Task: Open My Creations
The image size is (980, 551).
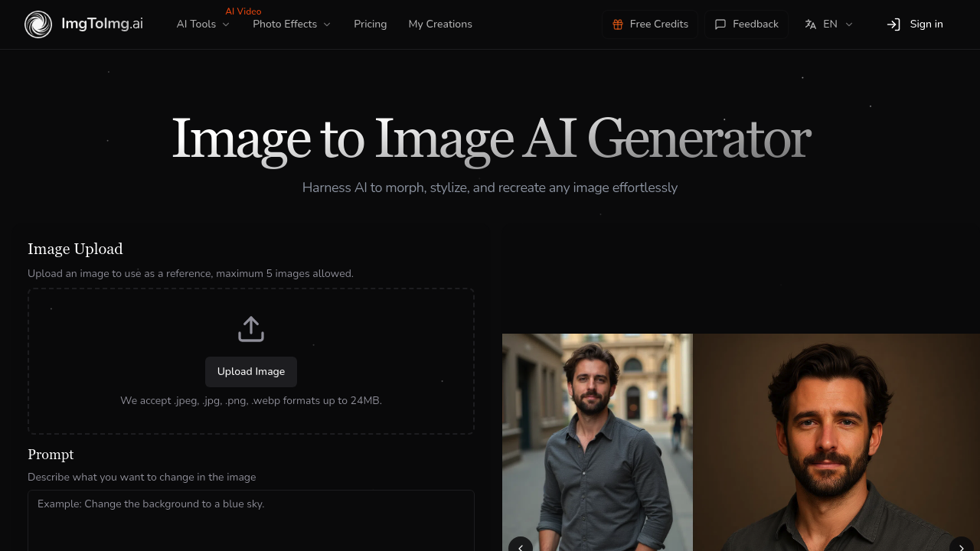Action: [x=440, y=24]
